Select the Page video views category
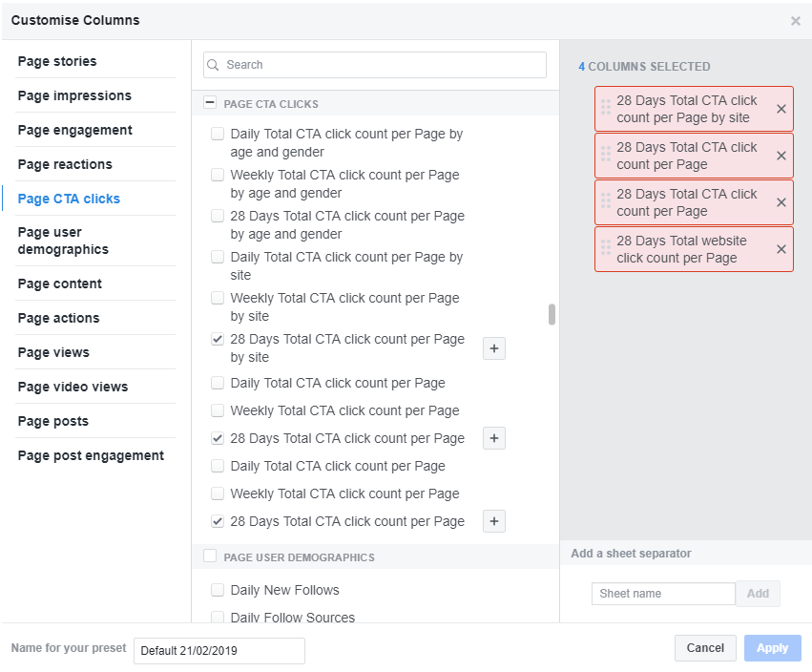Viewport: 812px width, 672px height. click(x=73, y=387)
